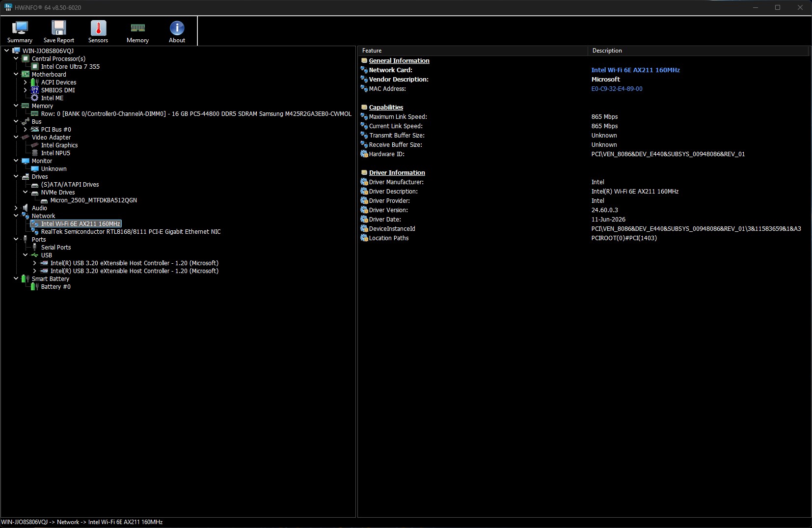Click the Maximum Link Speed row label

click(x=398, y=116)
